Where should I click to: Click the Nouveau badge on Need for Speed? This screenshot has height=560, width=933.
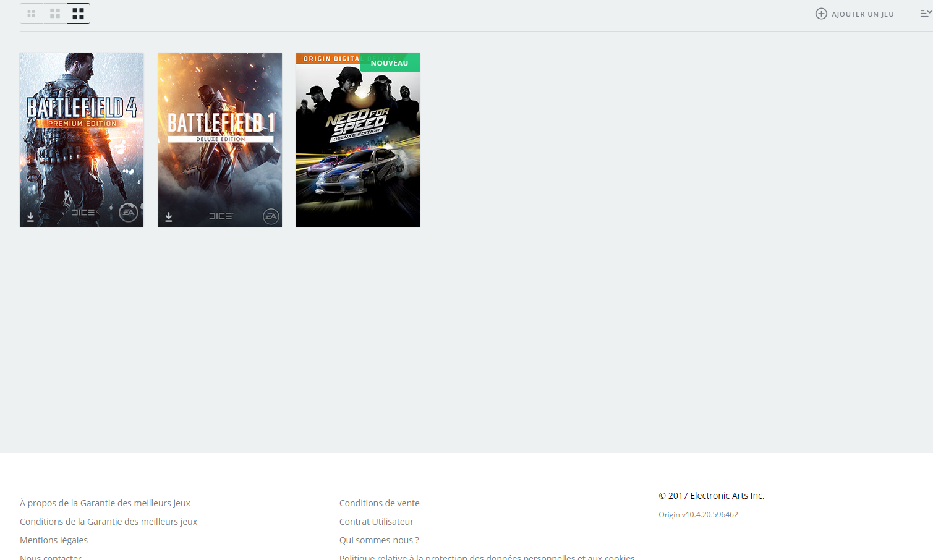pyautogui.click(x=390, y=62)
